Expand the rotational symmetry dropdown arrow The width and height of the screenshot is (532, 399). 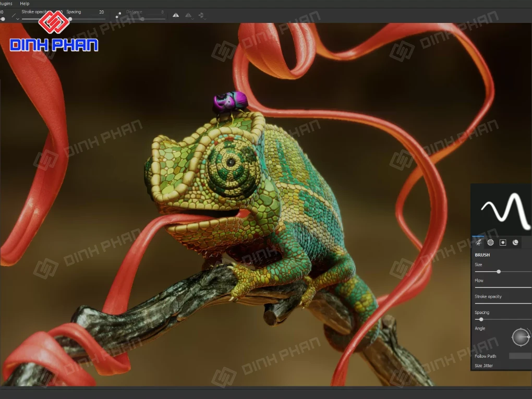(x=207, y=19)
